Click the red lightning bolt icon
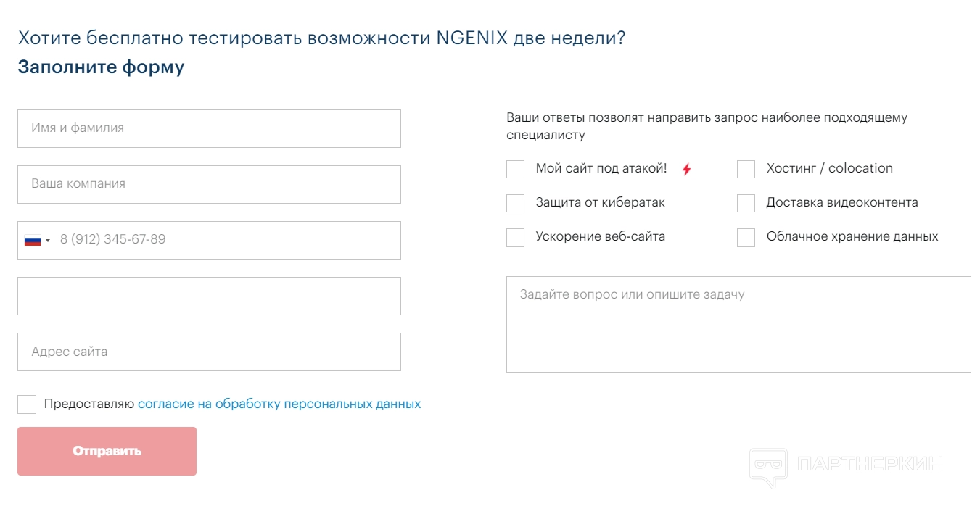 (x=686, y=170)
